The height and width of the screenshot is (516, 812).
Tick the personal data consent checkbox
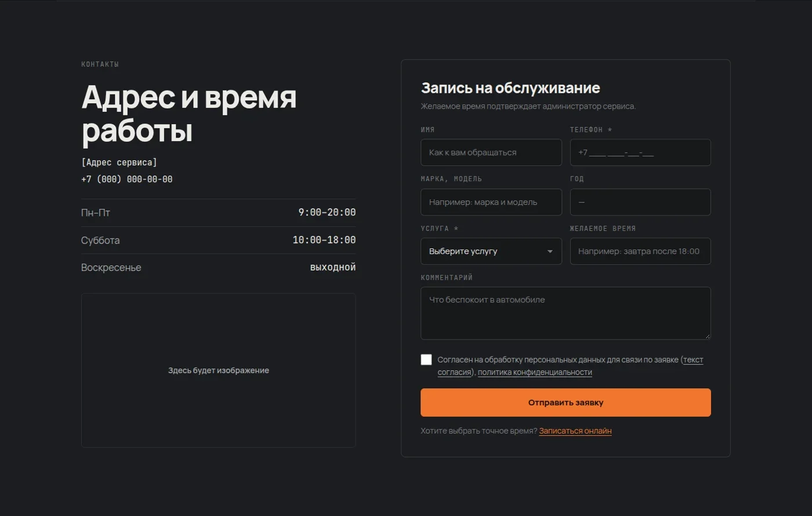(x=426, y=359)
